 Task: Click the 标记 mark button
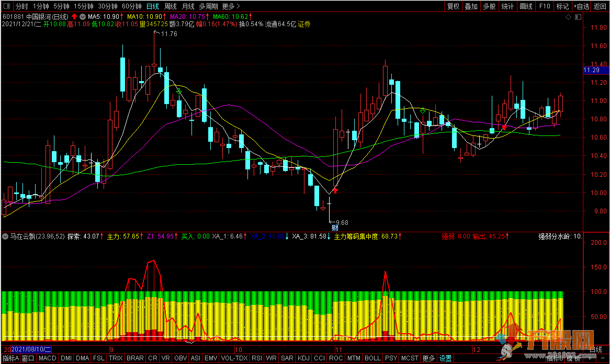pyautogui.click(x=562, y=6)
